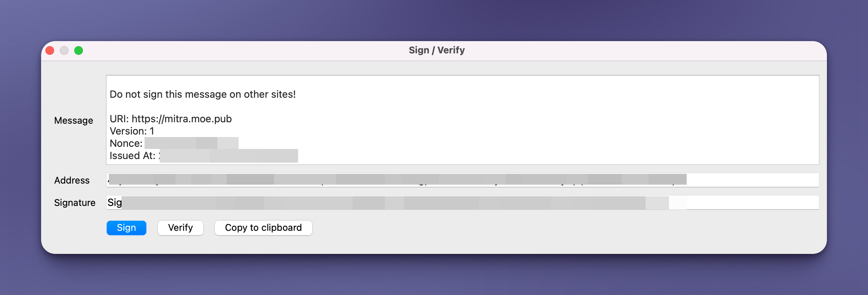
Task: Click the 'Do not sign this message' line
Action: (x=203, y=94)
